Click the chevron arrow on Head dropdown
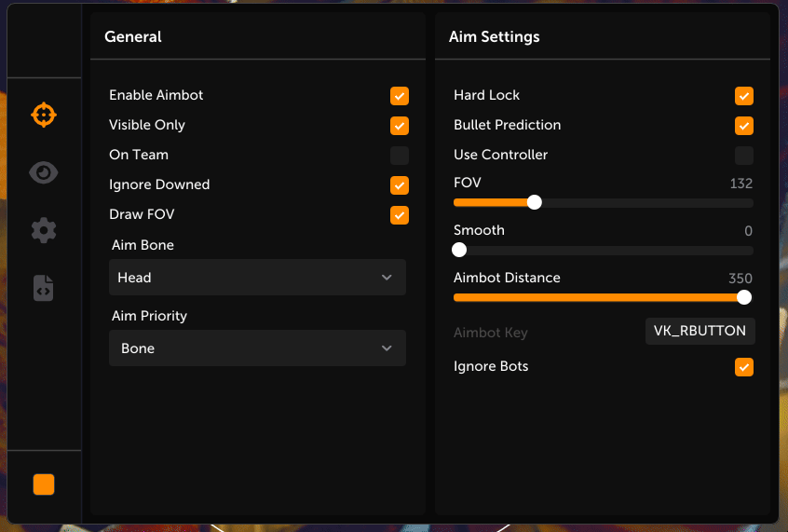Image resolution: width=788 pixels, height=532 pixels. pyautogui.click(x=387, y=278)
